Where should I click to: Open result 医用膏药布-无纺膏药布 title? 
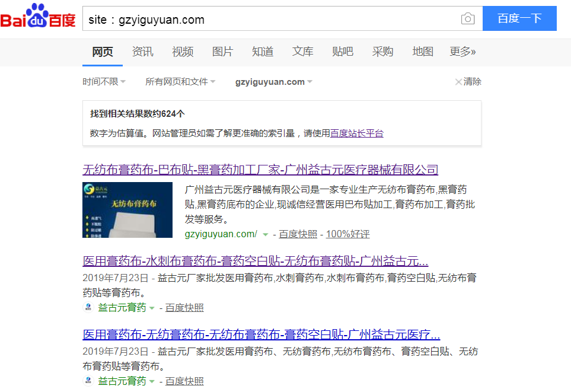click(x=261, y=334)
